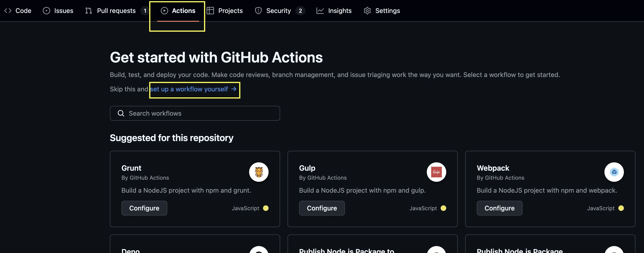Click the Security shield icon

[258, 11]
